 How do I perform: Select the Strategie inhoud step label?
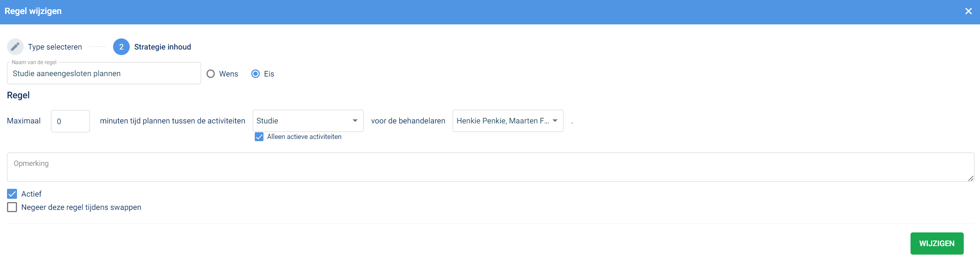click(163, 47)
